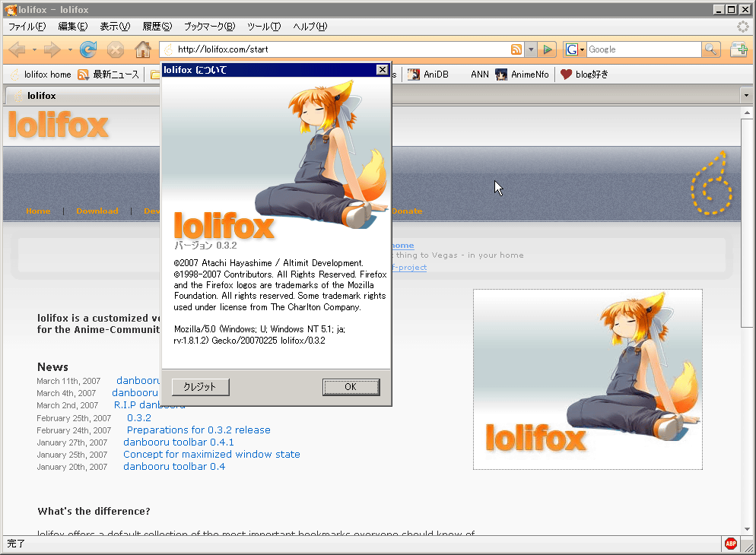Open a new tab with plus icon
Screen dimensions: 756x555
pos(739,49)
